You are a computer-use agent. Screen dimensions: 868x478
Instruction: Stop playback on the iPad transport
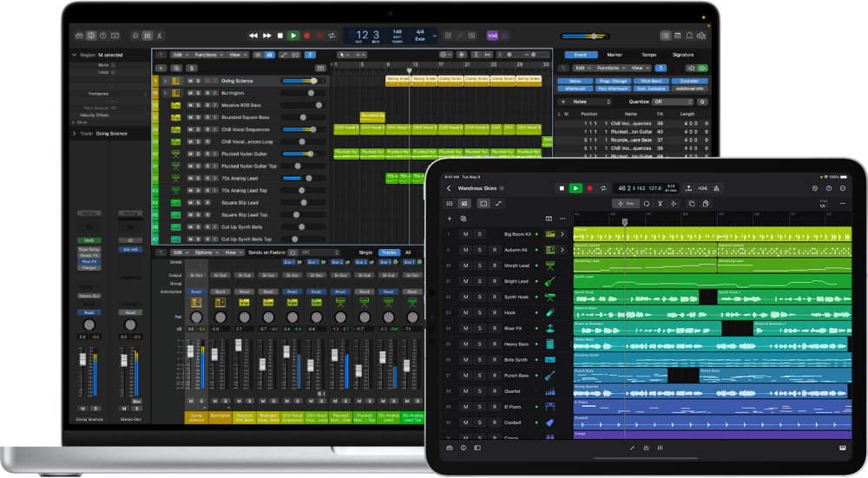562,188
